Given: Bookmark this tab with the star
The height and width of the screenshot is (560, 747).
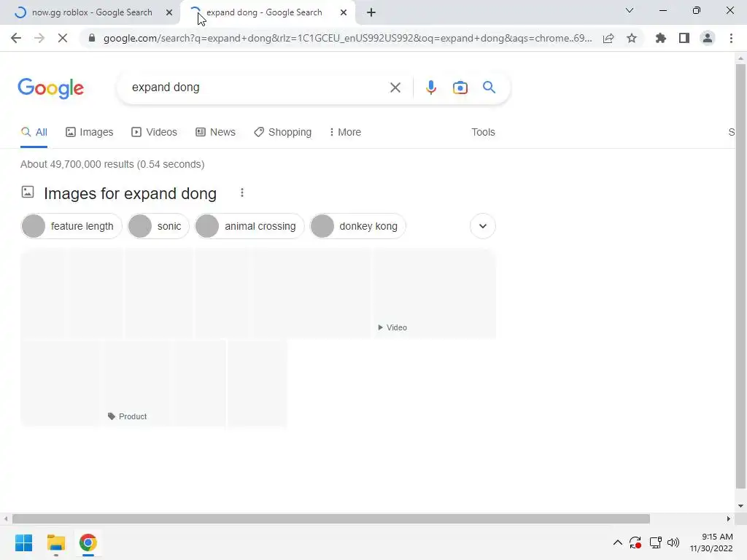Looking at the screenshot, I should [x=632, y=38].
